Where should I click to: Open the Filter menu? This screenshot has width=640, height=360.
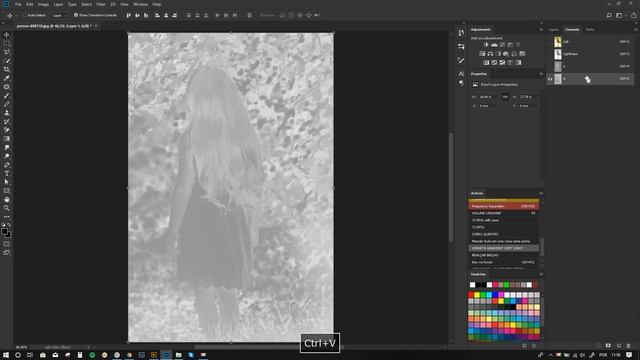pyautogui.click(x=101, y=4)
